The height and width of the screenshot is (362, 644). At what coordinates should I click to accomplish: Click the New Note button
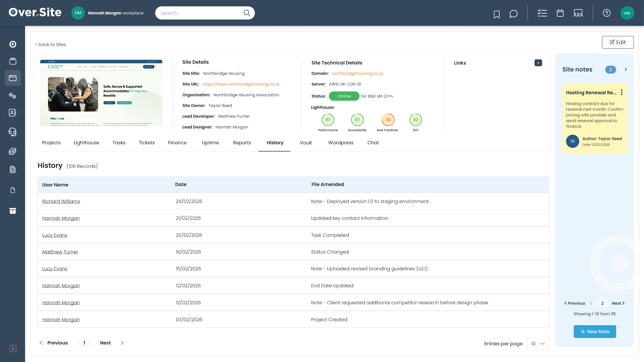(x=595, y=332)
